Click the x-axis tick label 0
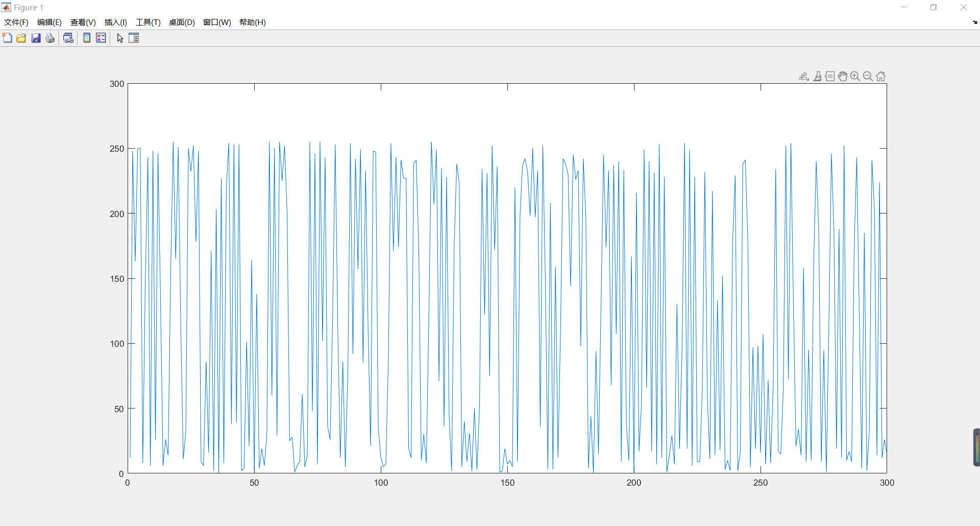The height and width of the screenshot is (526, 980). tap(128, 483)
